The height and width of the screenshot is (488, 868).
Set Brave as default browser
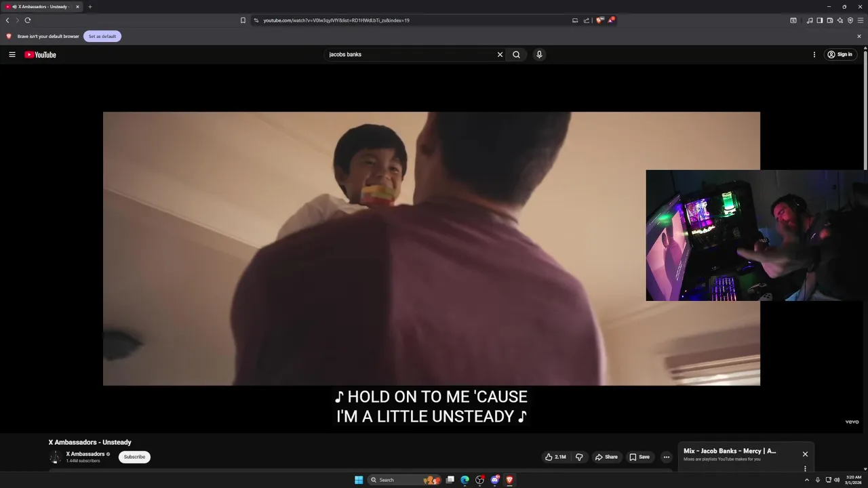coord(102,37)
